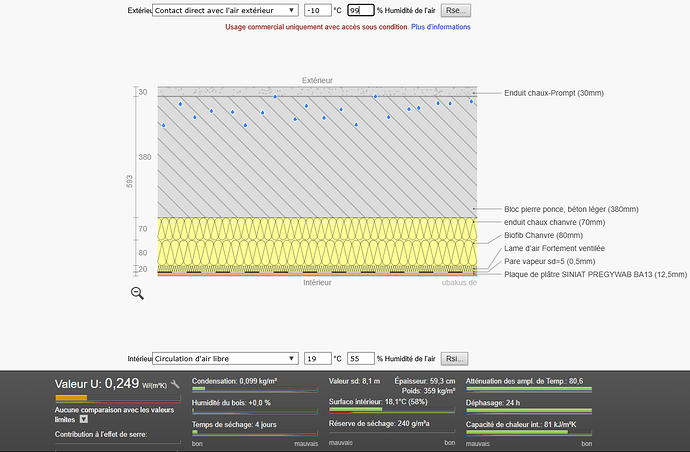Click the Atténuation des ampl. de Temp. indicator
Screen dimensions: 690x452
click(x=525, y=381)
